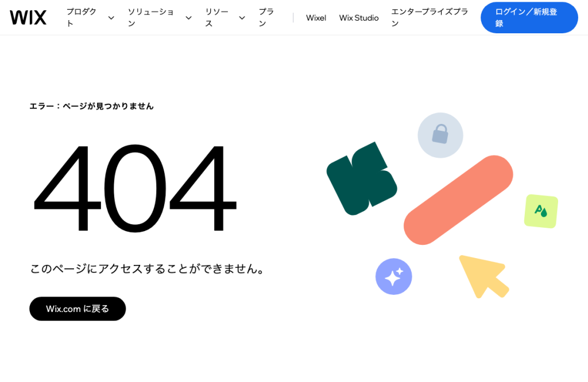The image size is (588, 382).
Task: Click the yellow cursor arrow graphic
Action: pyautogui.click(x=483, y=276)
